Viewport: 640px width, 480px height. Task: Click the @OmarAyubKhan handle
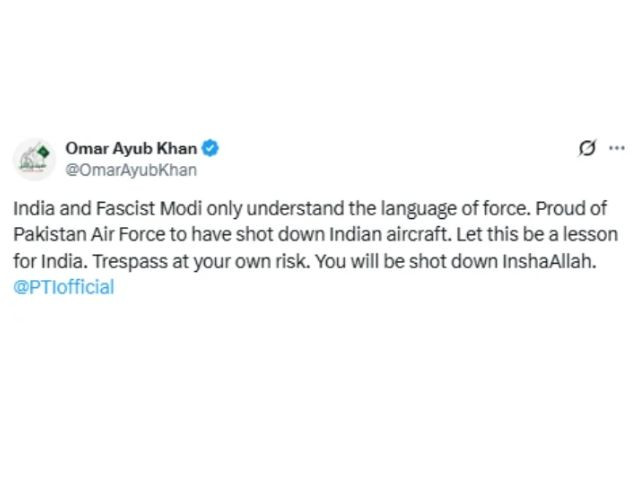click(x=131, y=170)
